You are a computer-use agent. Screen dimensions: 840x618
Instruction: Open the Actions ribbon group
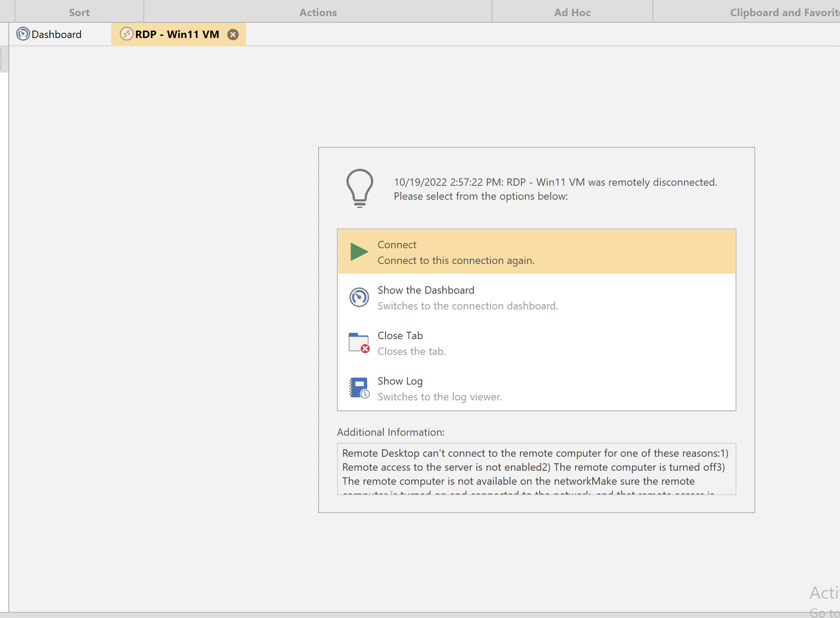click(318, 12)
